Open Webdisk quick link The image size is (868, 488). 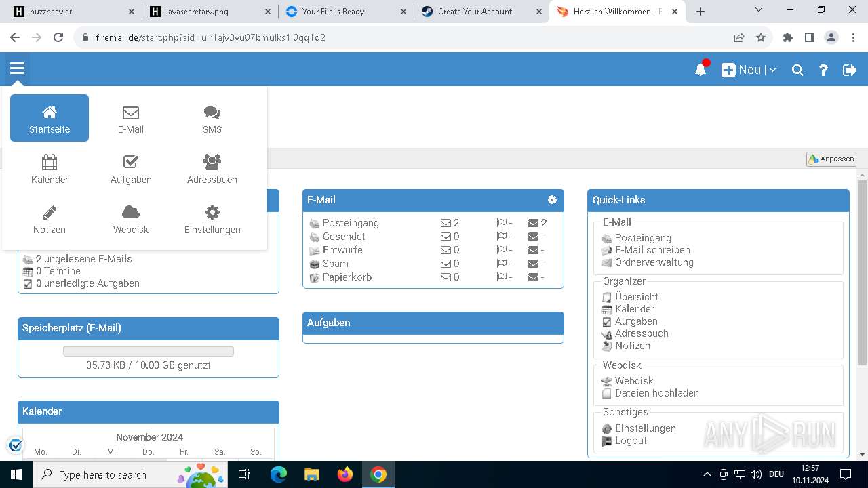[634, 381]
